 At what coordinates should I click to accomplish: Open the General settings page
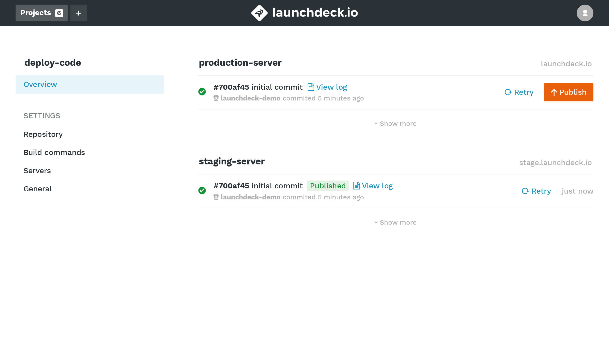(38, 189)
